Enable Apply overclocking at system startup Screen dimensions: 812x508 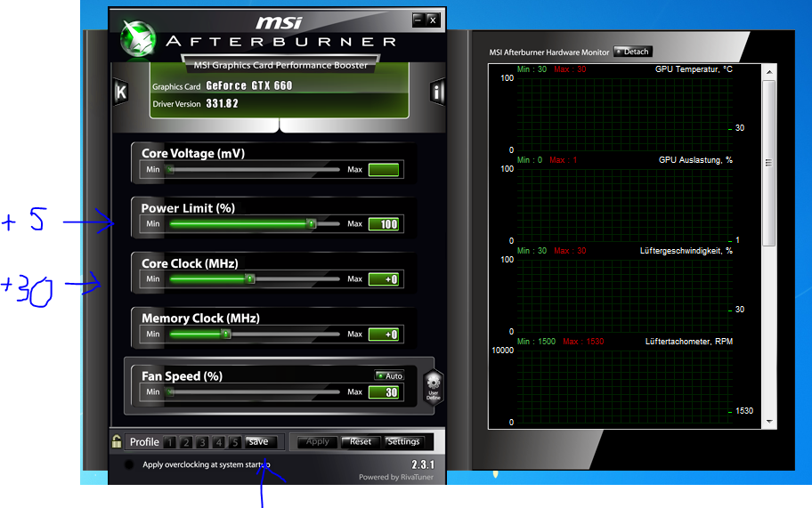(x=129, y=464)
